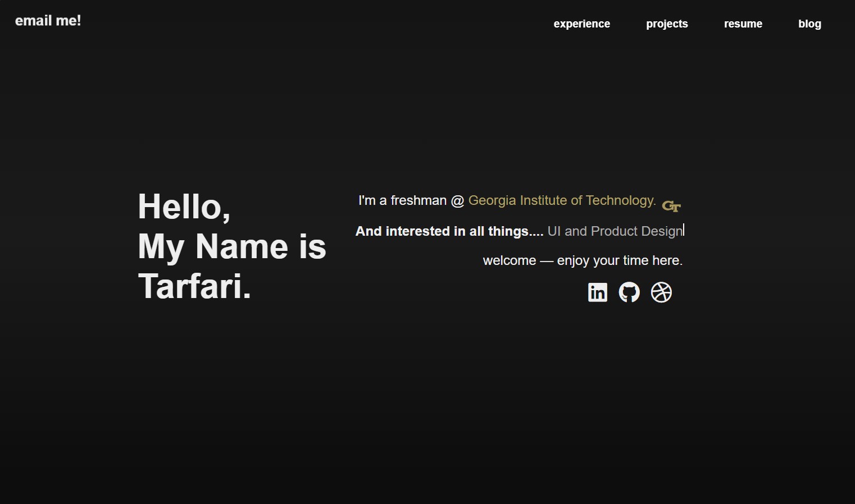The width and height of the screenshot is (855, 504).
Task: Visit the blog nav item
Action: coord(809,24)
